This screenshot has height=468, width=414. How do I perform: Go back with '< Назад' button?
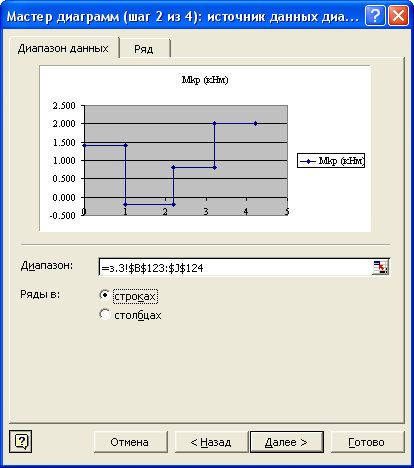[x=211, y=442]
